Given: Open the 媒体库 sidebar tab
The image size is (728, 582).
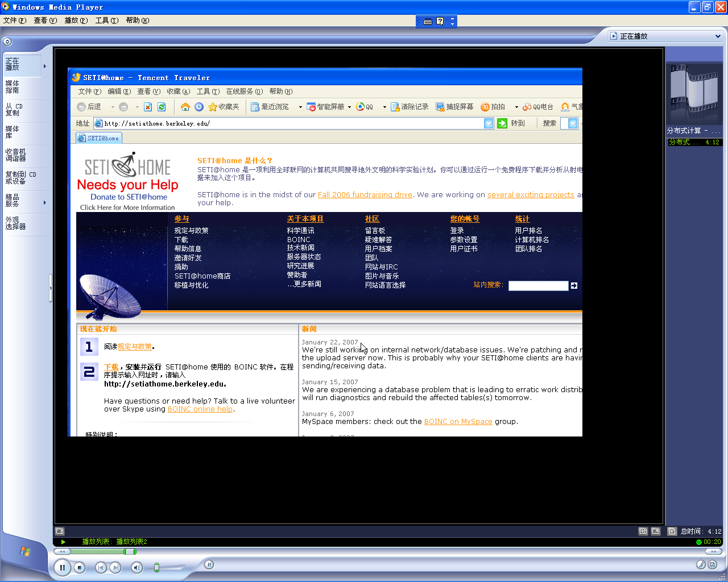Looking at the screenshot, I should [22, 132].
